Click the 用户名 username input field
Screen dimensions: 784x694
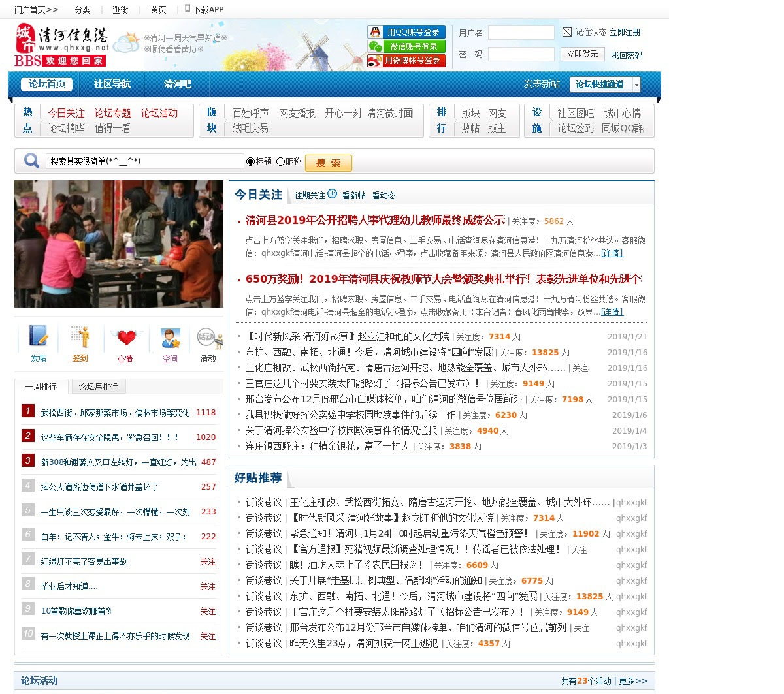point(521,33)
